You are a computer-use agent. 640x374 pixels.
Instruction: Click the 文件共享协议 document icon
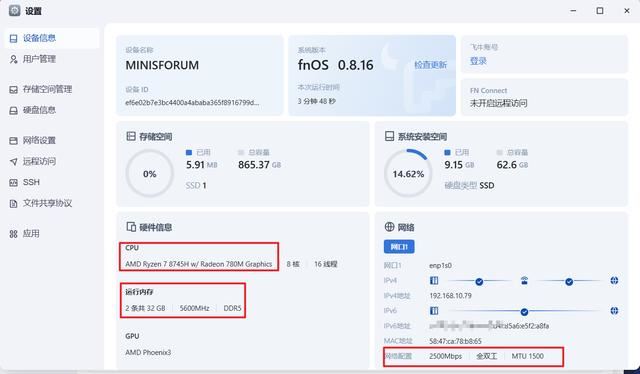(13, 203)
